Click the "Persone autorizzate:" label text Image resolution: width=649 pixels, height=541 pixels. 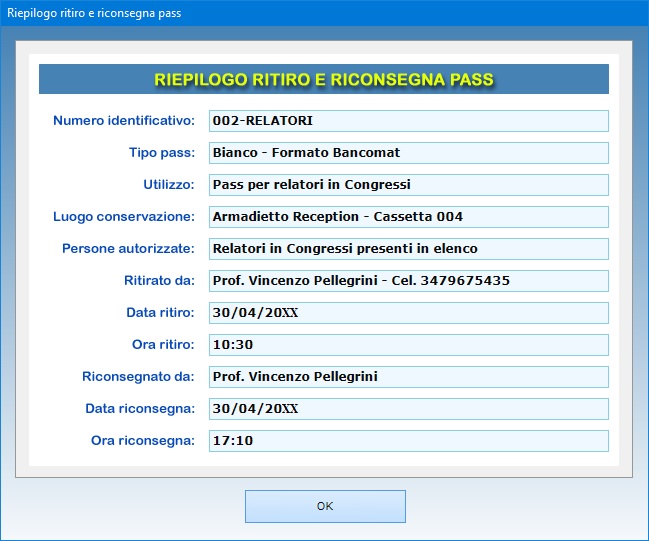[x=124, y=249]
